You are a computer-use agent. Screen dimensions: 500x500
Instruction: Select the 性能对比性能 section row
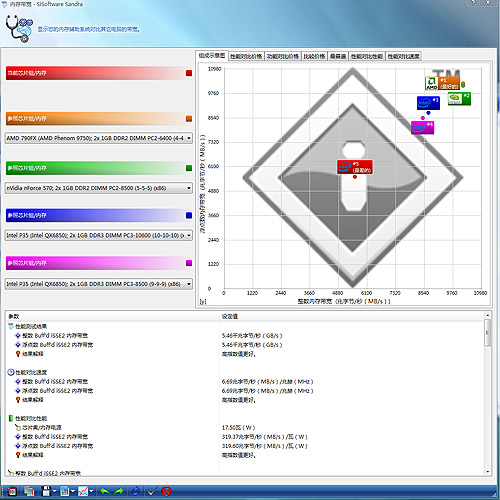tap(245, 418)
